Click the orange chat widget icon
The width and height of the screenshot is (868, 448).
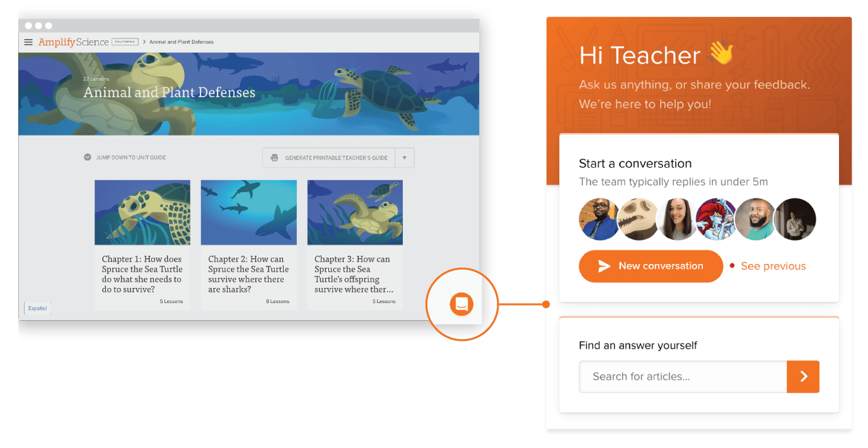461,305
